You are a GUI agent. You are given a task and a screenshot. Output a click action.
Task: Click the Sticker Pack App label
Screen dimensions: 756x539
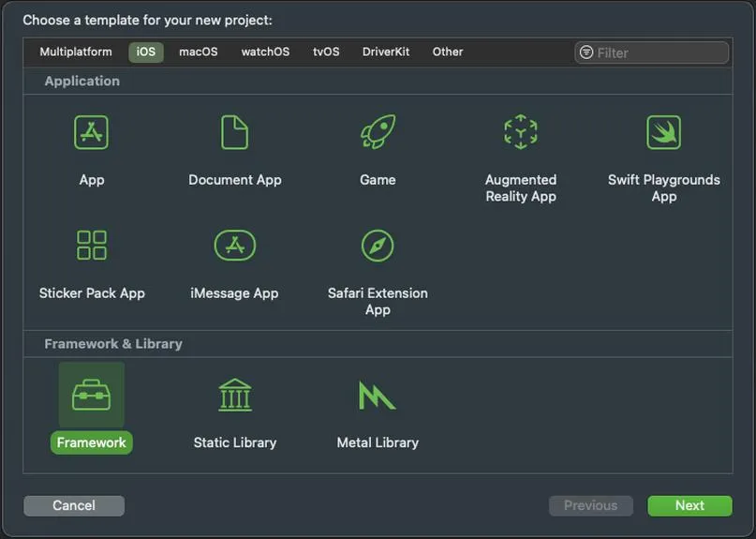[x=92, y=293]
